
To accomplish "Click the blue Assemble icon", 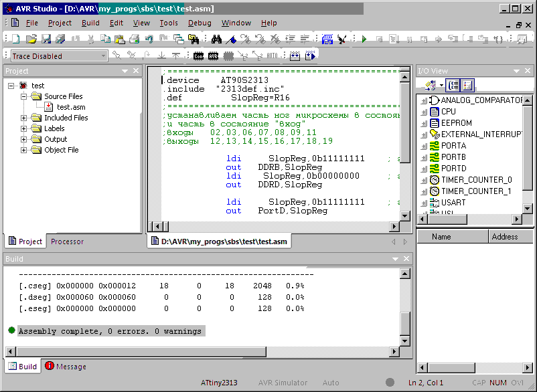I will 327,39.
